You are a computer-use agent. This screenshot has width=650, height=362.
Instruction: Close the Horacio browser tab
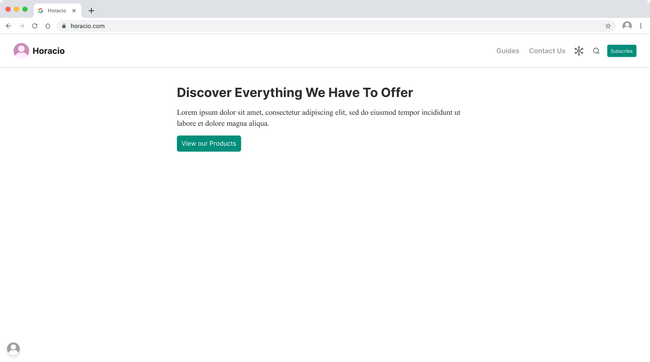point(74,10)
